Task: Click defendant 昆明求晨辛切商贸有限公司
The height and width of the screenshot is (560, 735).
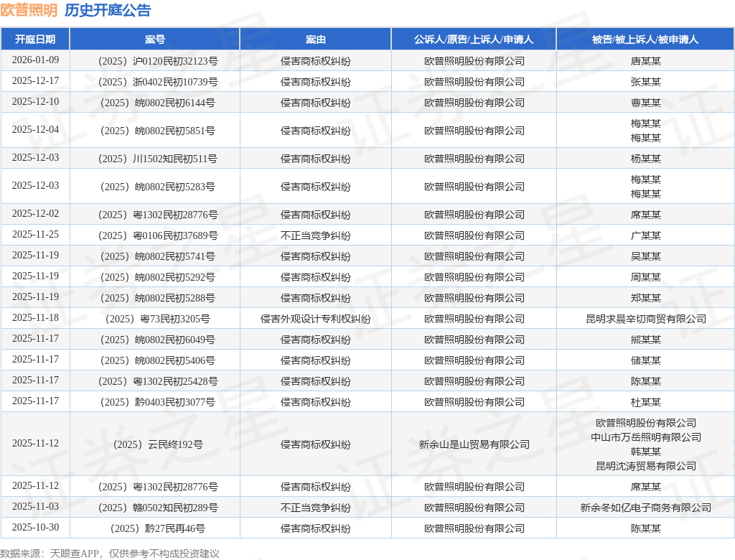Action: [x=645, y=319]
